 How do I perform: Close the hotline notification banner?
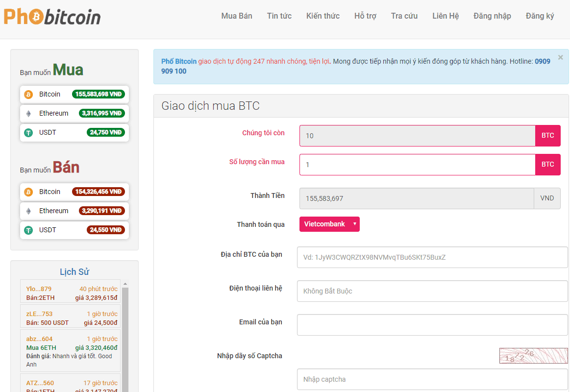[x=561, y=57]
